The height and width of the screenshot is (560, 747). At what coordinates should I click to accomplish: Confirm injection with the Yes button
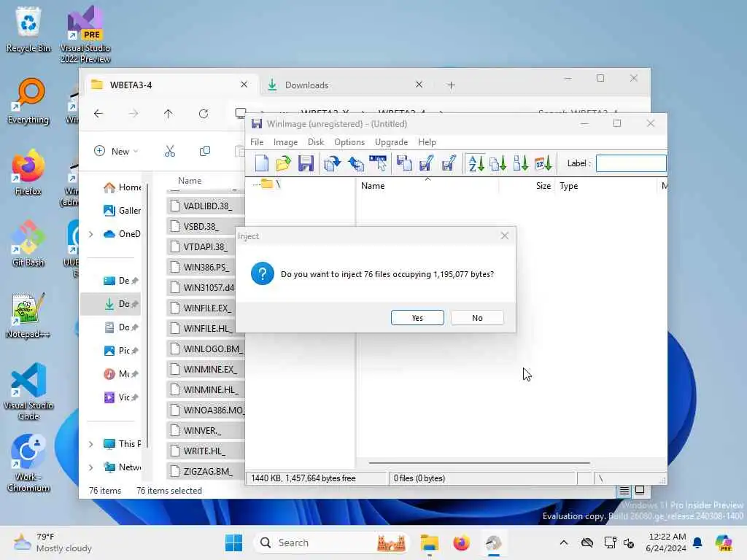point(417,318)
